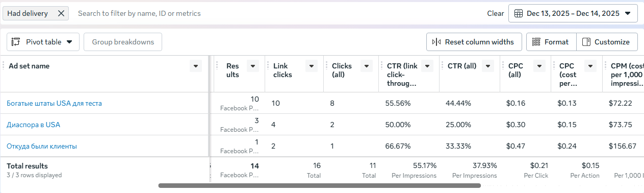The image size is (644, 193).
Task: Click the Group breakdowns button
Action: click(x=123, y=42)
